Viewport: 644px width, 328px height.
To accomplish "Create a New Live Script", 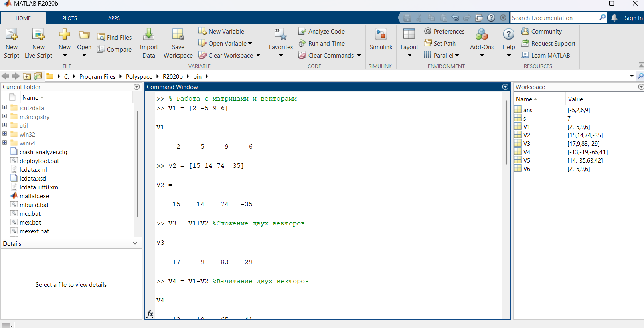I will coord(38,43).
